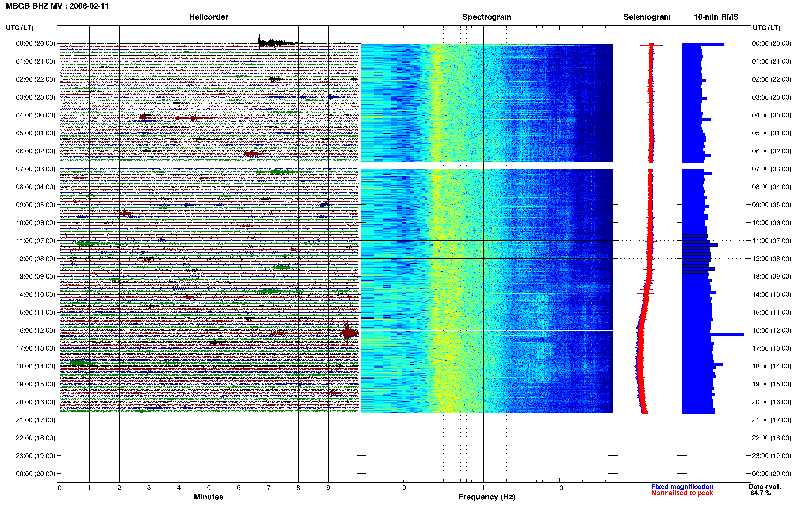Select the '10-min RMS' panel heading
This screenshot has height=508, width=812.
click(x=716, y=17)
